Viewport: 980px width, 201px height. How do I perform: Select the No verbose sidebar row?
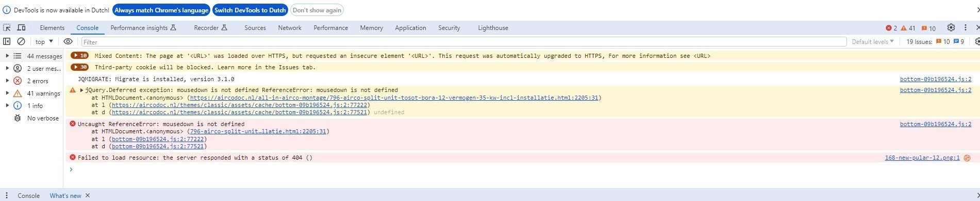[x=31, y=118]
